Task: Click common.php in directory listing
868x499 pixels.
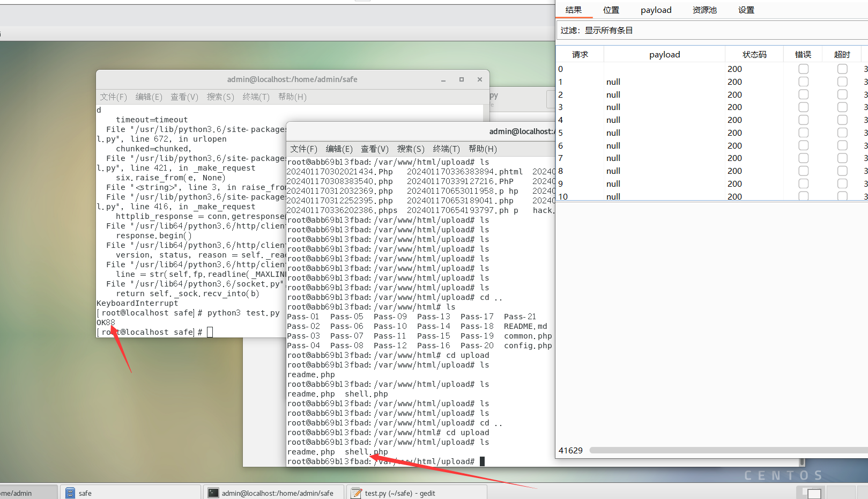Action: 528,336
